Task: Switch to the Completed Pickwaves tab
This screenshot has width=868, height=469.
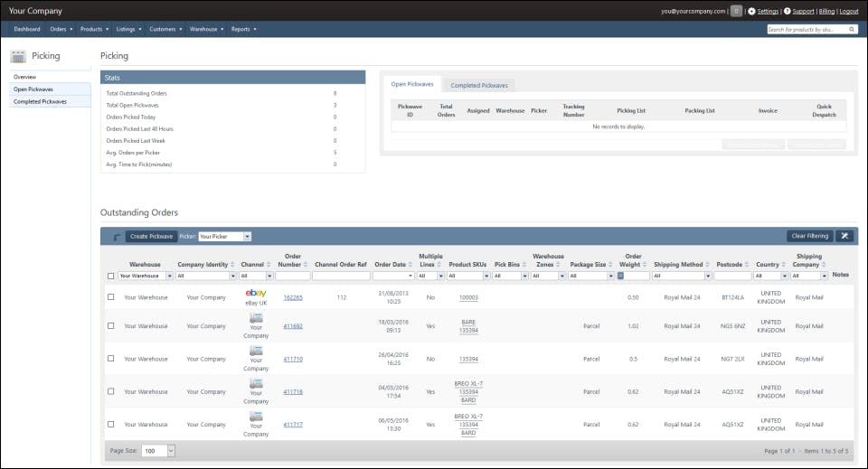Action: [x=479, y=85]
